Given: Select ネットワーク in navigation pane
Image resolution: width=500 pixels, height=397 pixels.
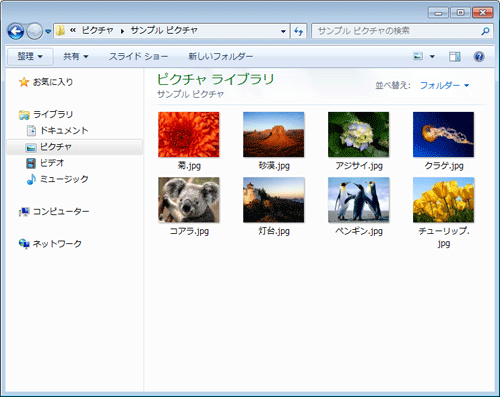Looking at the screenshot, I should [x=57, y=244].
